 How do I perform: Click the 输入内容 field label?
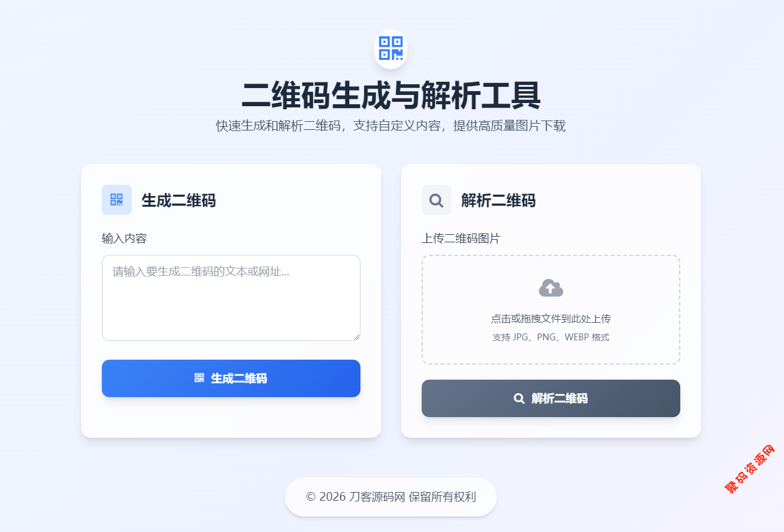[x=124, y=239]
